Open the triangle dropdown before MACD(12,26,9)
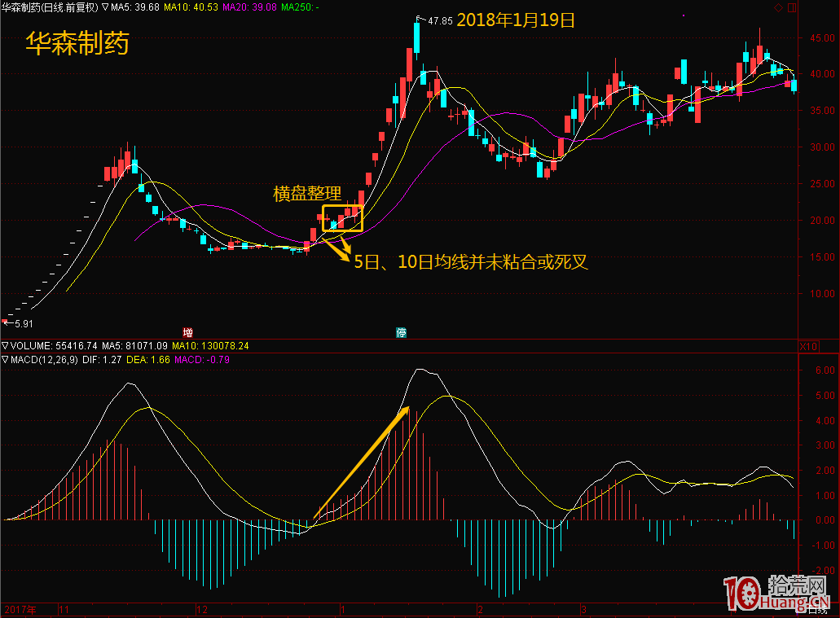The width and height of the screenshot is (840, 618). [5, 360]
